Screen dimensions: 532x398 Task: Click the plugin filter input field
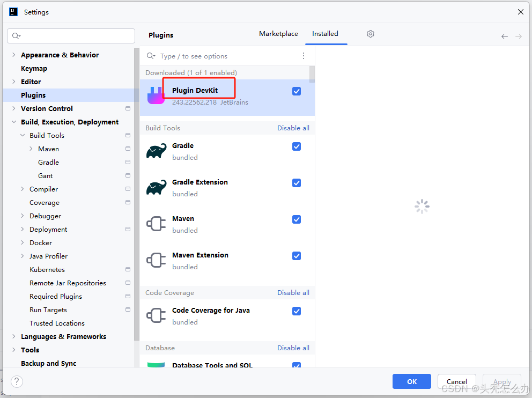pyautogui.click(x=227, y=56)
